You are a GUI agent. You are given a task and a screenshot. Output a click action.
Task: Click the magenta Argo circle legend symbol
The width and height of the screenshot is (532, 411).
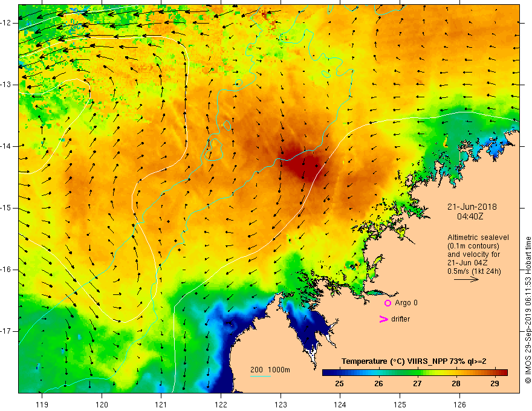point(388,303)
